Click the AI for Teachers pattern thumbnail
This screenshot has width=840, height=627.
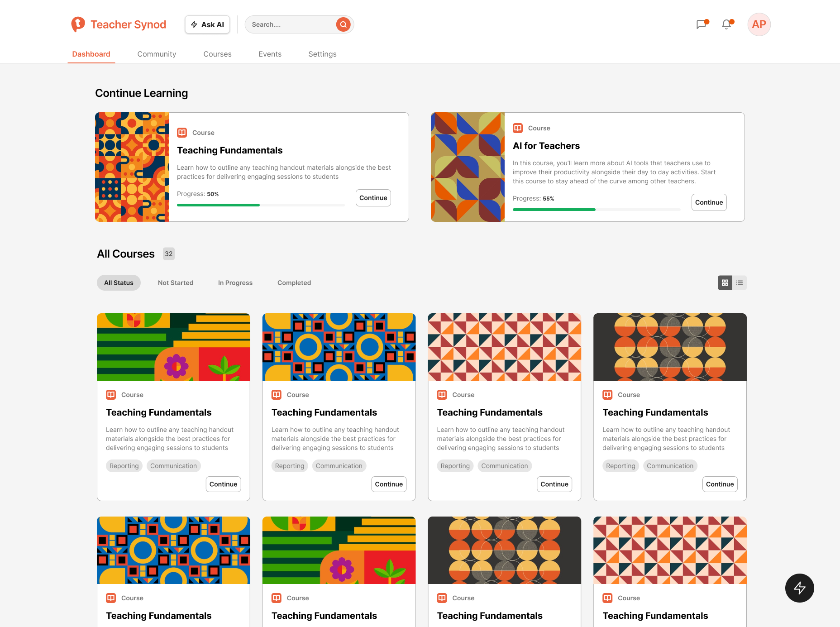[468, 167]
